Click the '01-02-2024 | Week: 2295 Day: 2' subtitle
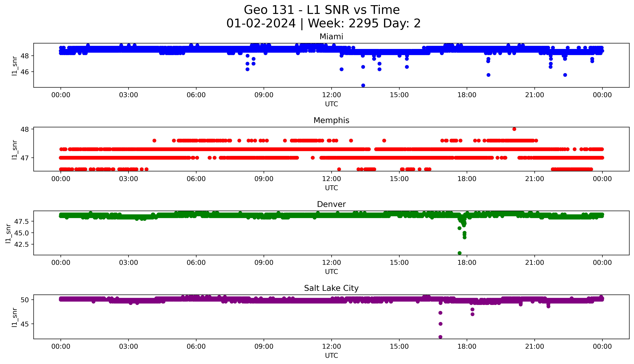 coord(323,24)
